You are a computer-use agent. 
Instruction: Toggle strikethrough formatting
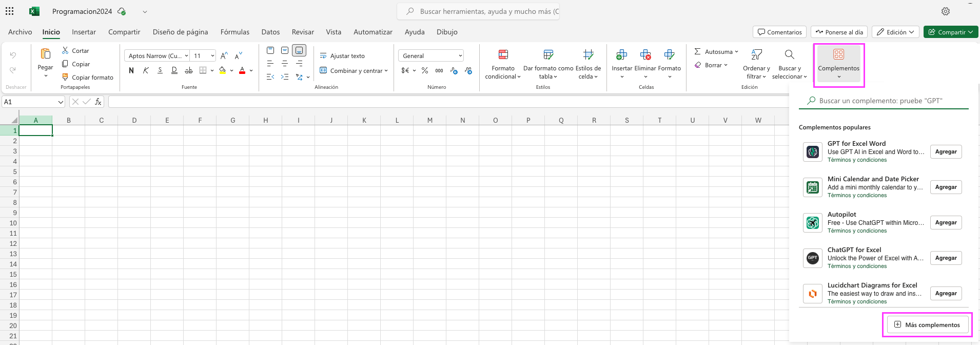click(189, 70)
